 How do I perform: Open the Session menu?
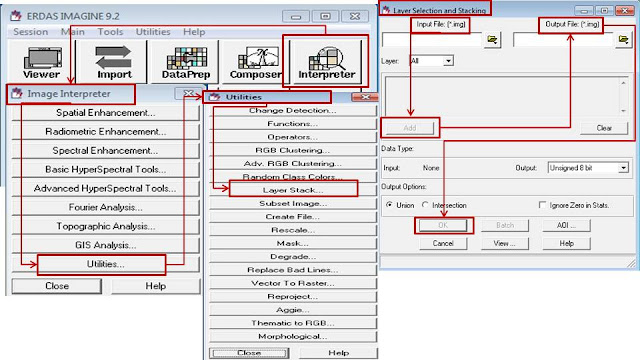coord(31,32)
